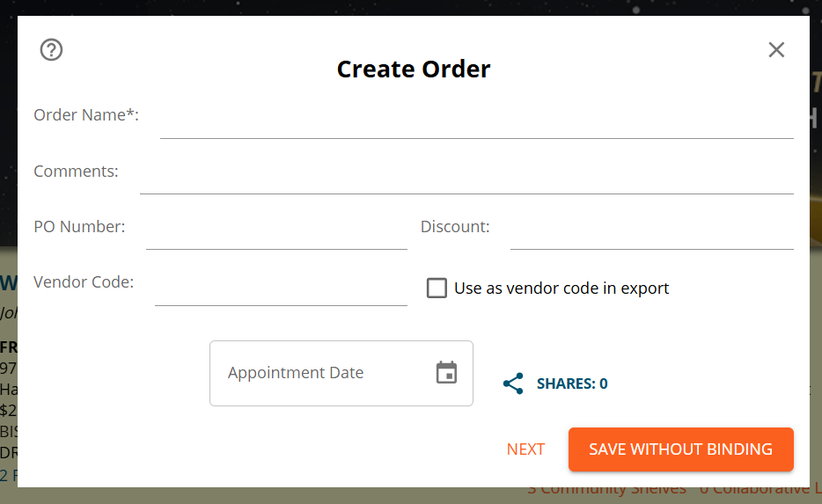Screen dimensions: 822x504
Task: Open Community Shelves link behind dialog
Action: [x=606, y=491]
